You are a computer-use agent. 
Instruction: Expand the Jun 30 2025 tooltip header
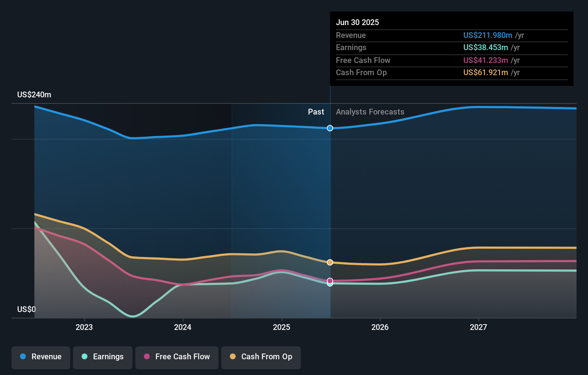point(357,22)
